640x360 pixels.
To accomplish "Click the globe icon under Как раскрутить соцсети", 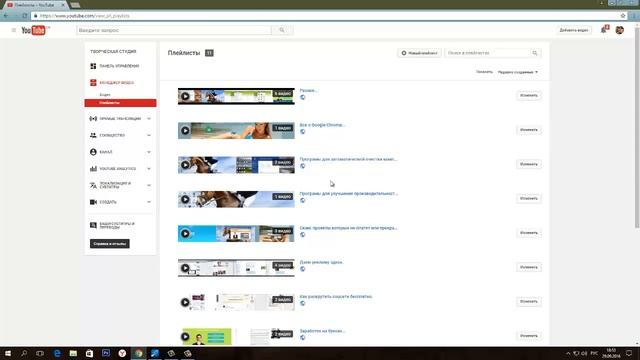I will click(302, 303).
